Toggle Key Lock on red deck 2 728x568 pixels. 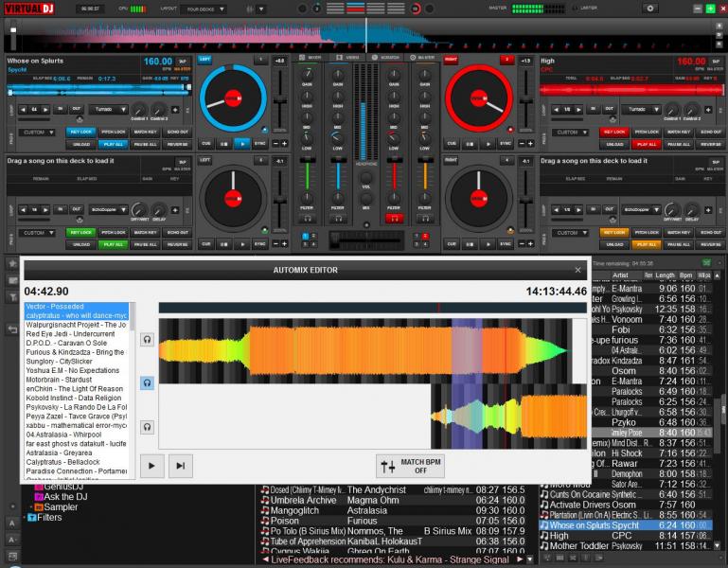[614, 132]
